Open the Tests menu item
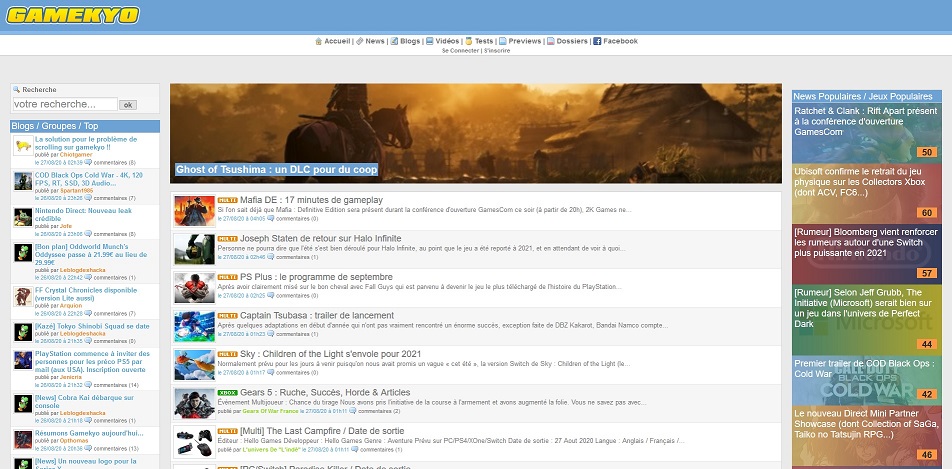The height and width of the screenshot is (469, 952). click(x=484, y=41)
